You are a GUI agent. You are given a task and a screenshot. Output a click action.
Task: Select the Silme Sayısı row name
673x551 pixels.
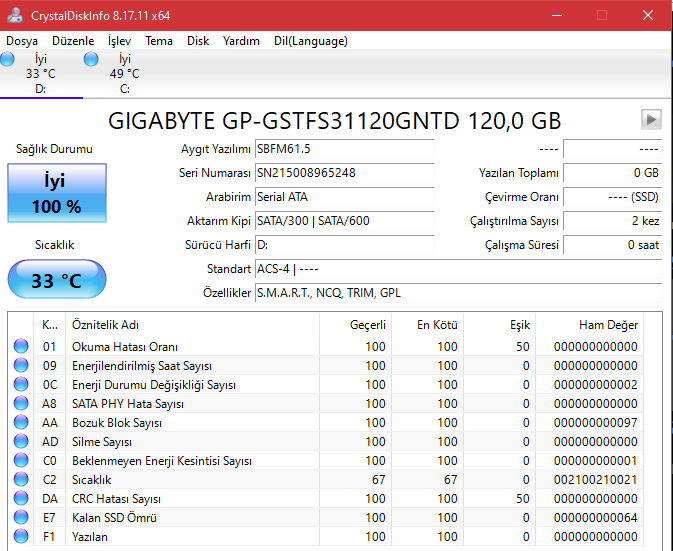(x=102, y=442)
